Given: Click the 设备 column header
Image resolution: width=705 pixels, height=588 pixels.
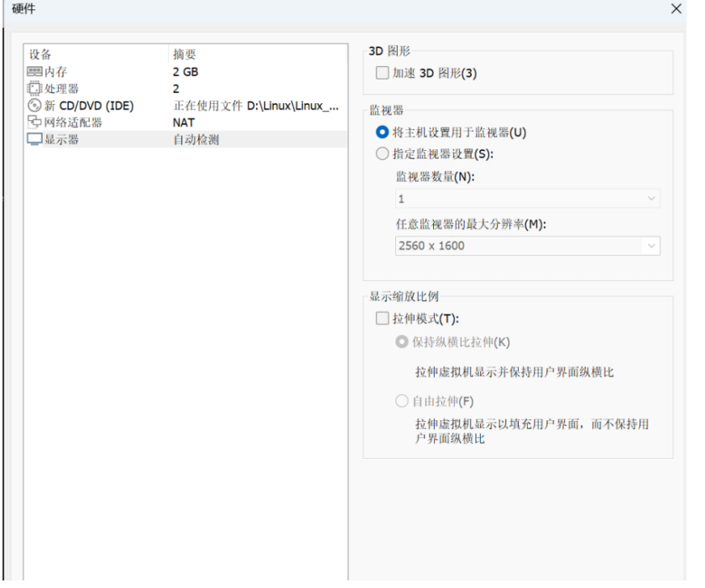Looking at the screenshot, I should point(97,55).
